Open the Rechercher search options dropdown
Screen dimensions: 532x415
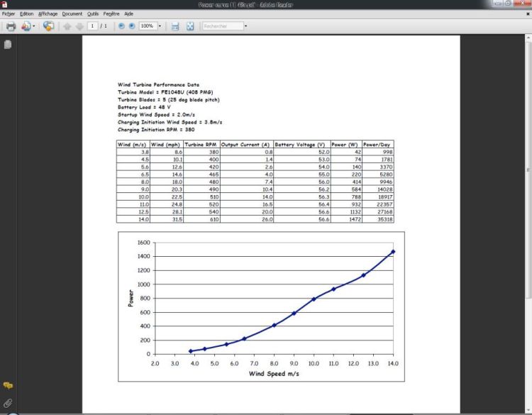click(x=245, y=26)
